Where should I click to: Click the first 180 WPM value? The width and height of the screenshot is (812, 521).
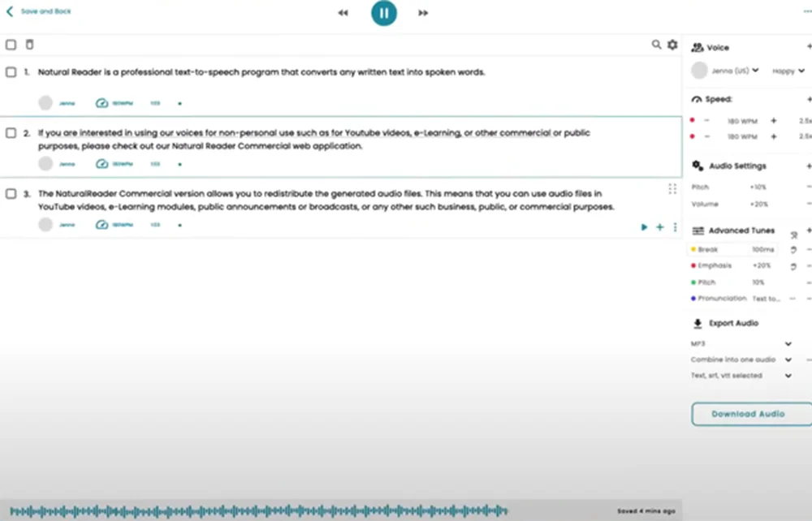742,121
